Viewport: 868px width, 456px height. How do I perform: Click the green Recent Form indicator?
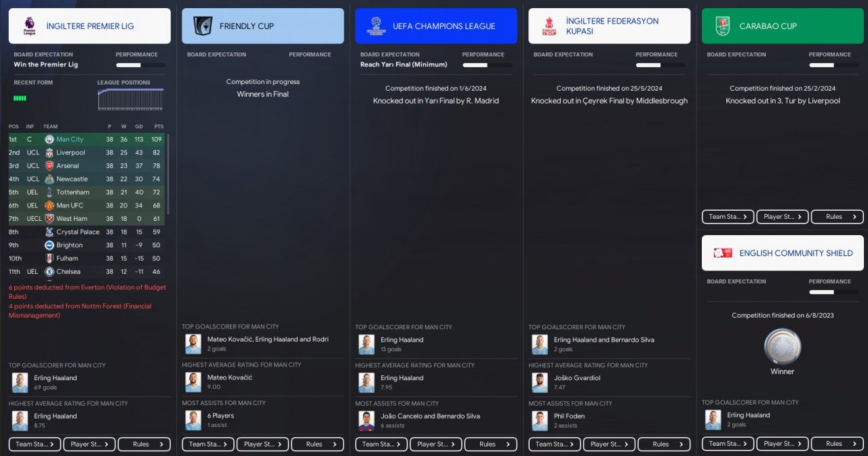pyautogui.click(x=20, y=98)
